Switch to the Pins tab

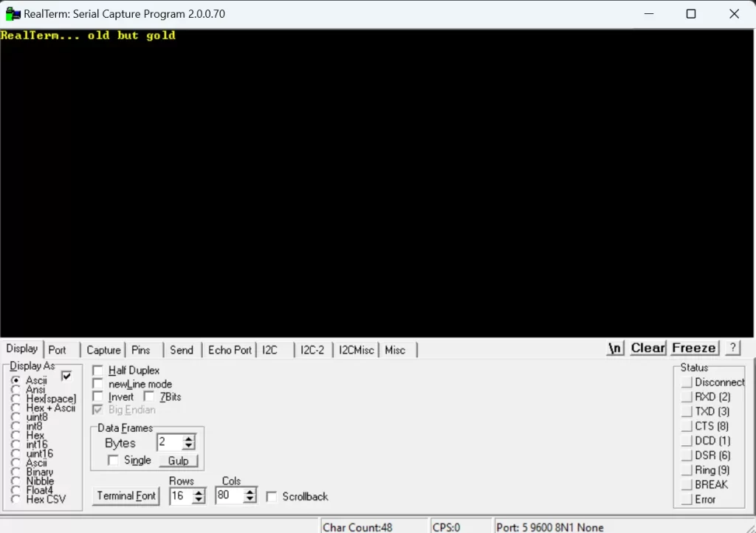[x=141, y=350]
